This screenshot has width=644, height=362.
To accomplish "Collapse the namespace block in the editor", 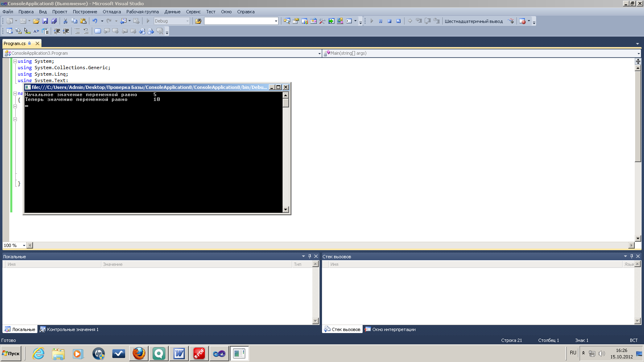I will coord(15,93).
